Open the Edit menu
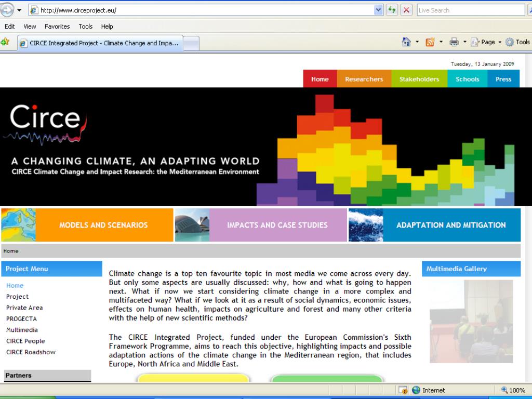Viewport: 532px width, 399px height. tap(9, 26)
